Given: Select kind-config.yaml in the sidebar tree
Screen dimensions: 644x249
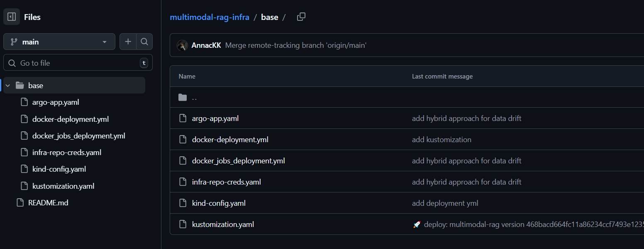Looking at the screenshot, I should (x=59, y=169).
